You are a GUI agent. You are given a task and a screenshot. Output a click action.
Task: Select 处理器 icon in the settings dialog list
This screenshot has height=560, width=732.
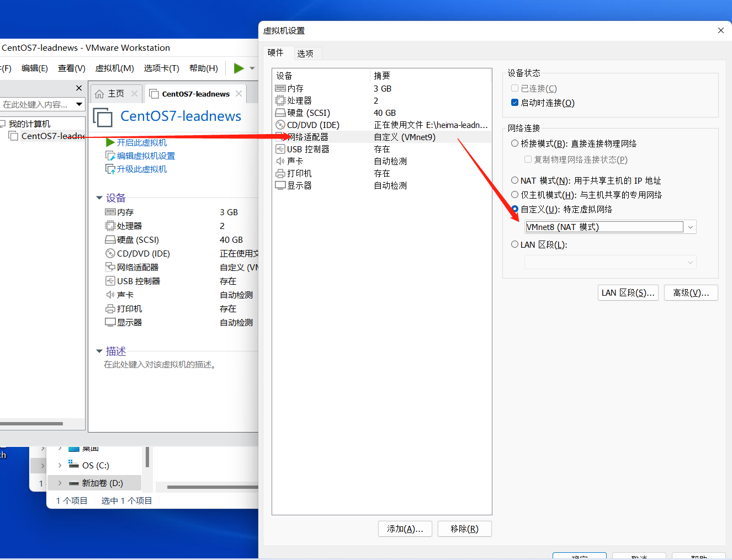pyautogui.click(x=280, y=100)
